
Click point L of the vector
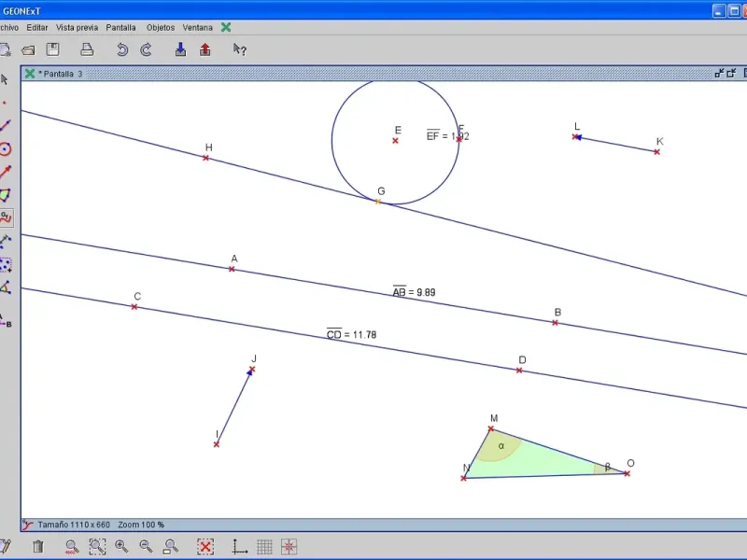coord(575,136)
